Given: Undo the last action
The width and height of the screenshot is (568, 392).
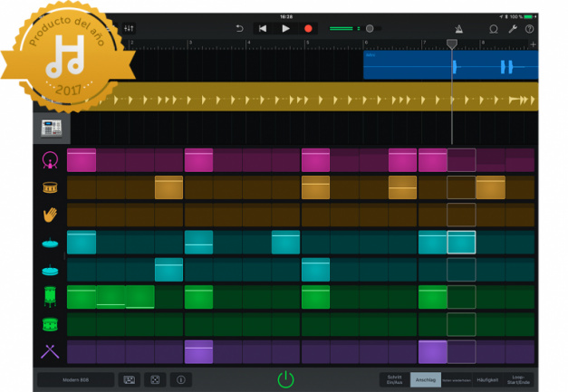Looking at the screenshot, I should pos(239,29).
